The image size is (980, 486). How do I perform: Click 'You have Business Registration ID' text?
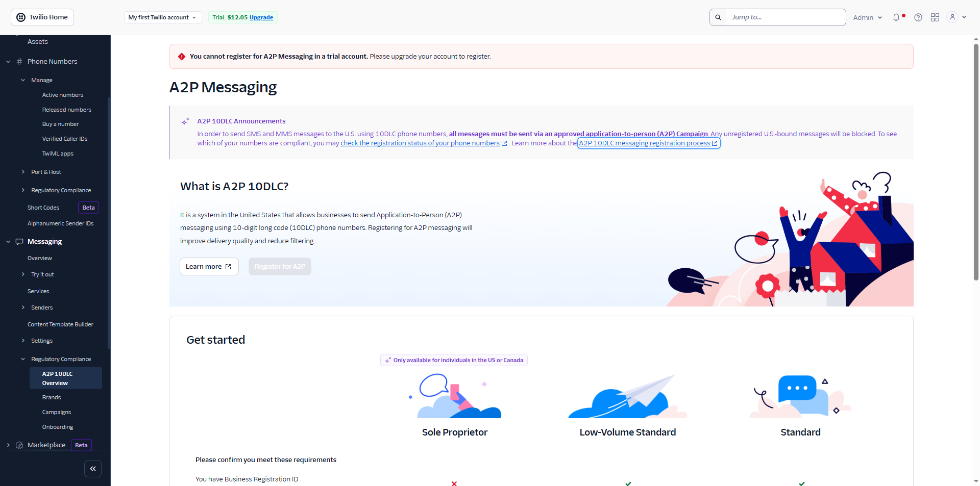coord(247,479)
